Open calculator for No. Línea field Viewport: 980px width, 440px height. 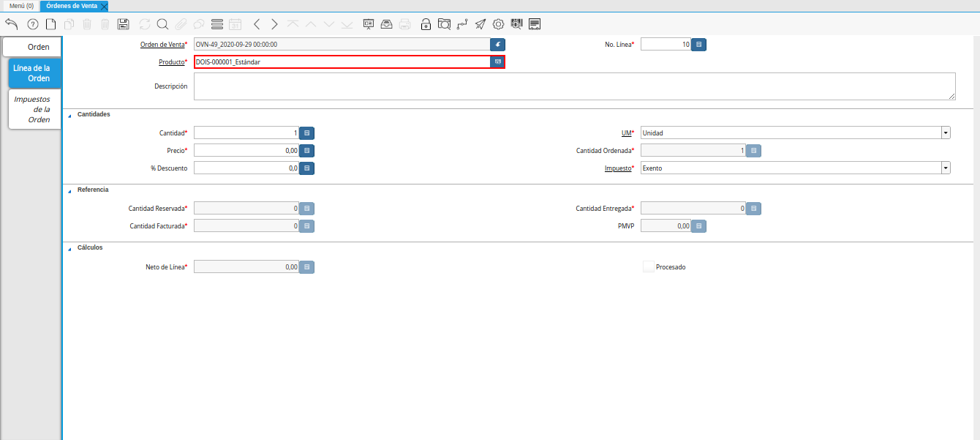(699, 45)
